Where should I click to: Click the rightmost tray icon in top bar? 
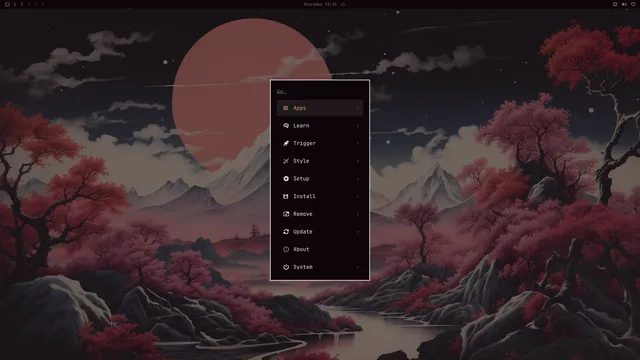coord(633,4)
